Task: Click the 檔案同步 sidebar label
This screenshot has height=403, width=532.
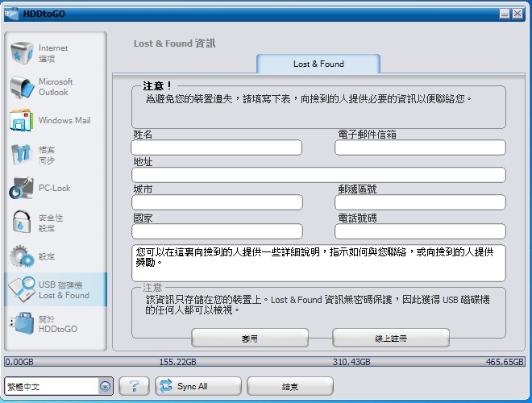Action: (x=47, y=155)
